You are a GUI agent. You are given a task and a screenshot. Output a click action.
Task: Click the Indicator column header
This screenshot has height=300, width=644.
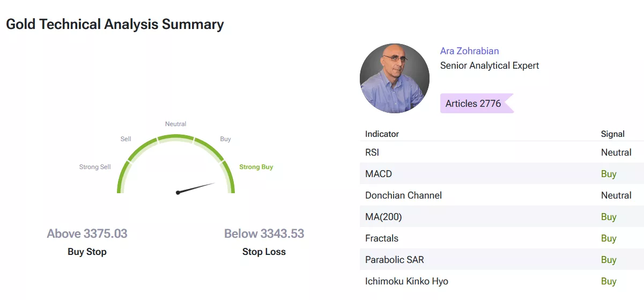(382, 134)
